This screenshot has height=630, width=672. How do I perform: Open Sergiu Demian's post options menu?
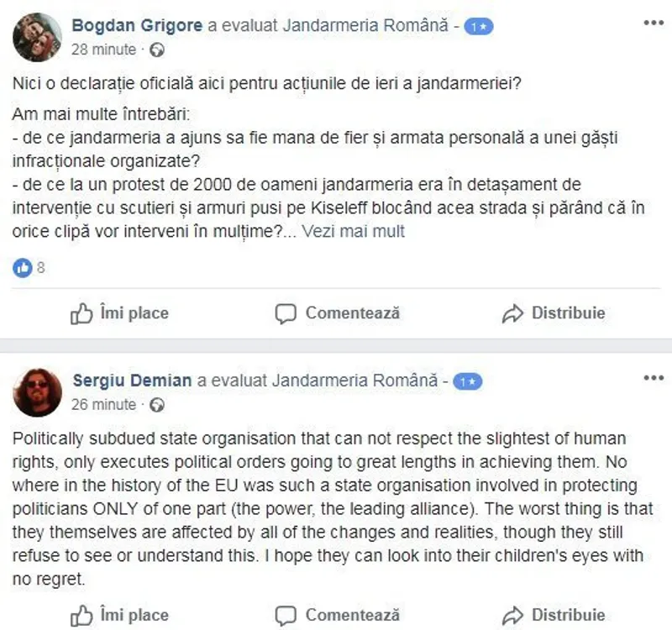653,378
